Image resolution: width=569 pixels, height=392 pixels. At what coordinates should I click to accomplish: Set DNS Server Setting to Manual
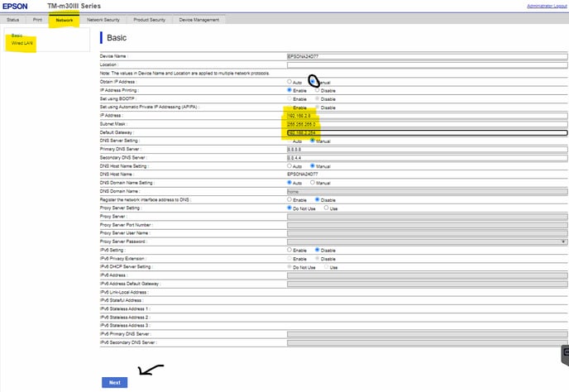[312, 141]
